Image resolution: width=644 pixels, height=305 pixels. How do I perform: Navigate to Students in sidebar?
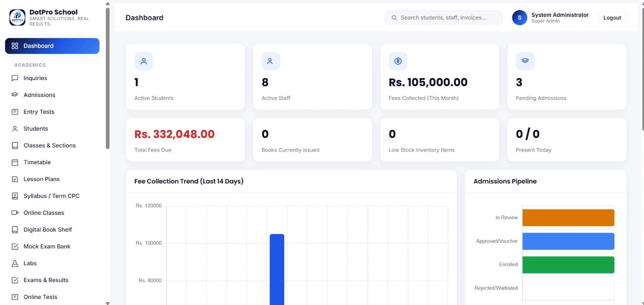[52, 129]
